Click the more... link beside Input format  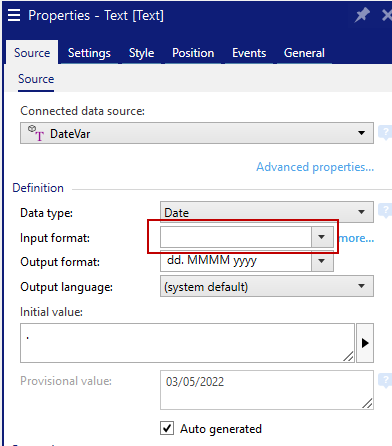tap(356, 238)
